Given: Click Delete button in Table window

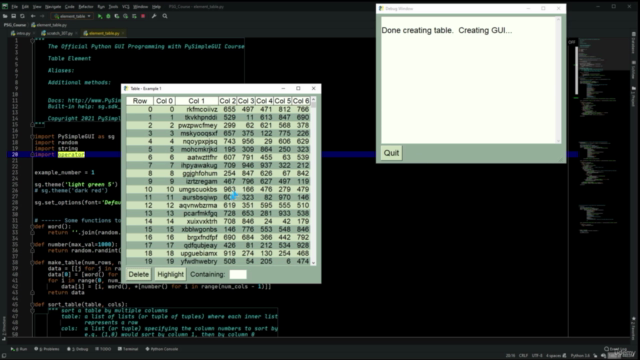Looking at the screenshot, I should pos(138,274).
